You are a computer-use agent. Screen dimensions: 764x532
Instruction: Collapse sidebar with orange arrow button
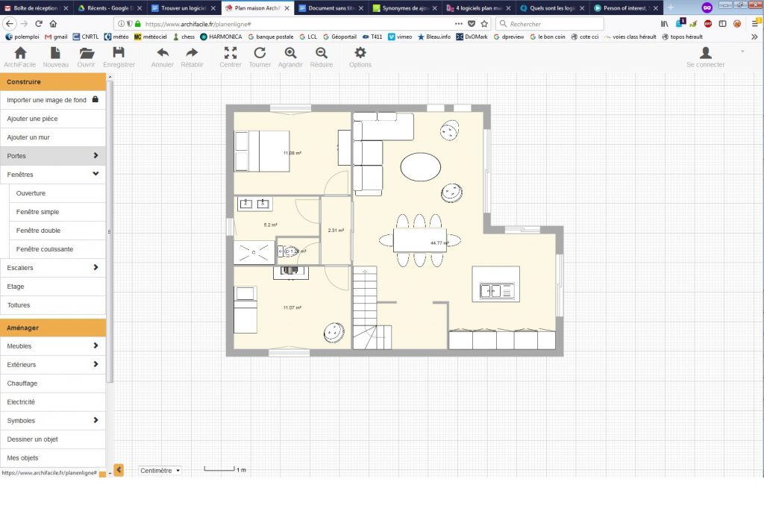[119, 470]
